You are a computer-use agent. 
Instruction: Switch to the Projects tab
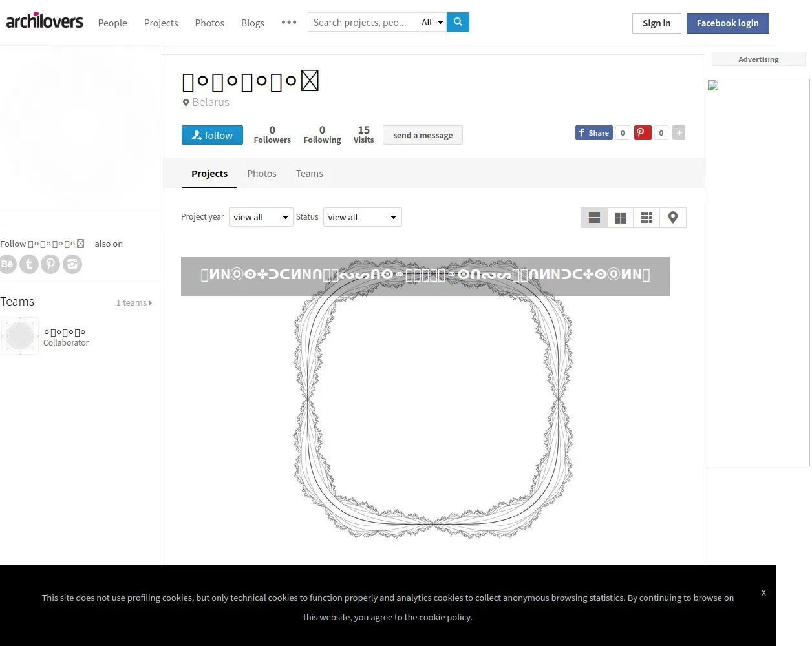tap(209, 174)
